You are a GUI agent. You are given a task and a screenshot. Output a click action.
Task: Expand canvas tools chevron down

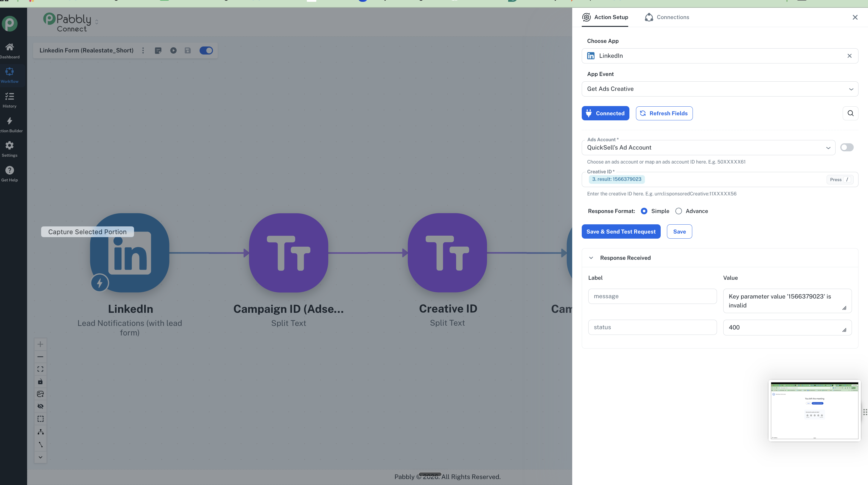41,457
